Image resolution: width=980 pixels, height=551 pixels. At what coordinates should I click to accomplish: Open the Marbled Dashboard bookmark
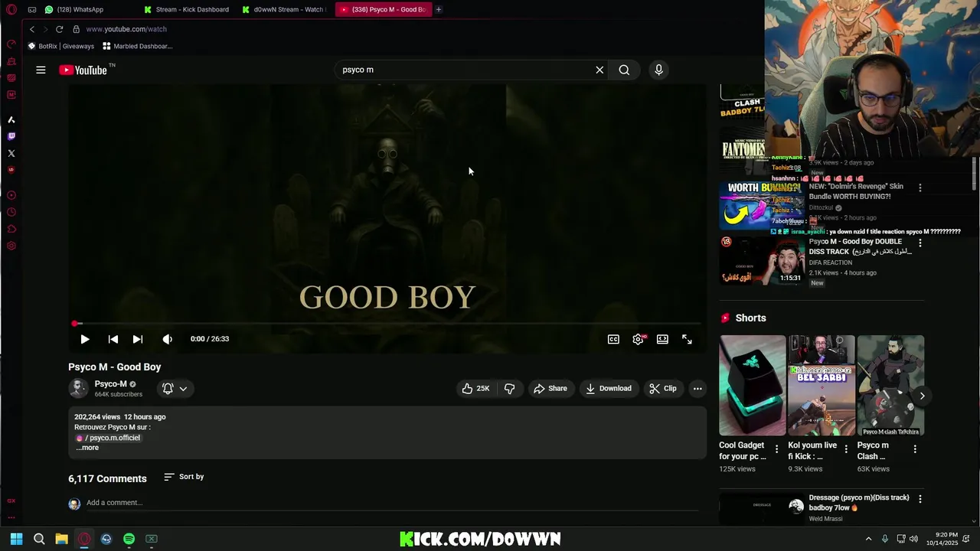click(138, 46)
